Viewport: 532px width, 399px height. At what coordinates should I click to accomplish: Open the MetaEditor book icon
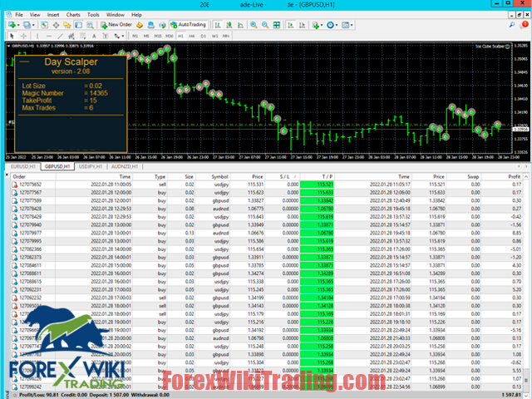click(140, 25)
